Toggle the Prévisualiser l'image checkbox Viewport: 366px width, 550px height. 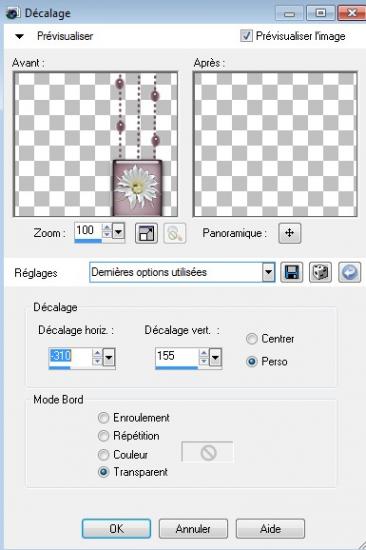click(x=246, y=35)
